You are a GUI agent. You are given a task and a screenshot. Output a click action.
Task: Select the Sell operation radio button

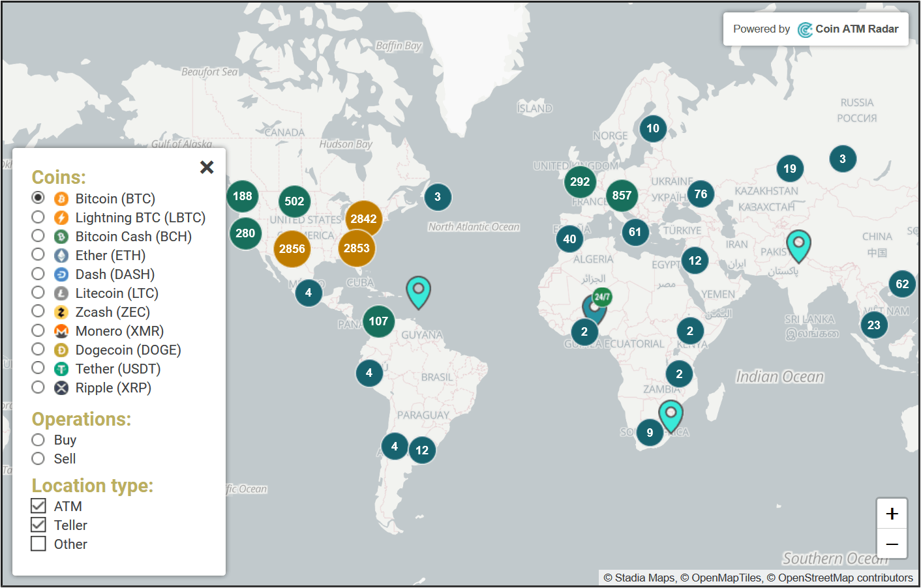click(x=38, y=458)
